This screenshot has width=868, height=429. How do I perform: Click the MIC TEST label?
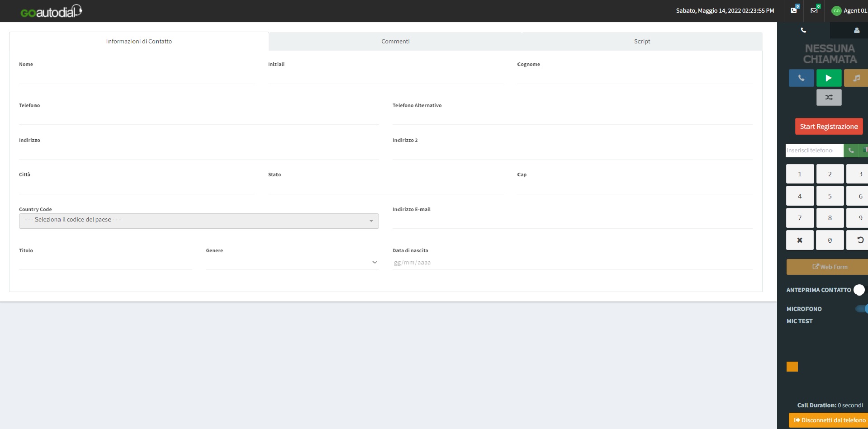coord(799,321)
